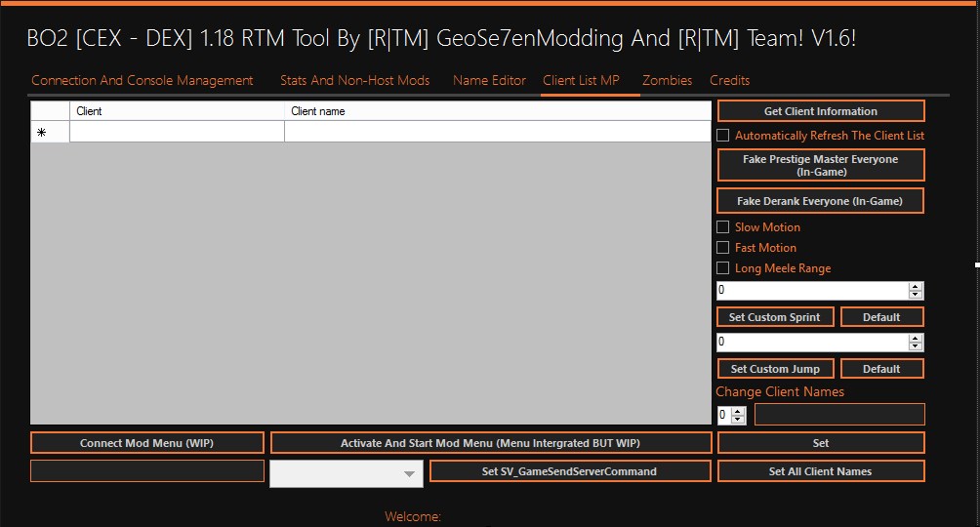The height and width of the screenshot is (527, 980).
Task: Open the Credits tab
Action: (x=729, y=81)
